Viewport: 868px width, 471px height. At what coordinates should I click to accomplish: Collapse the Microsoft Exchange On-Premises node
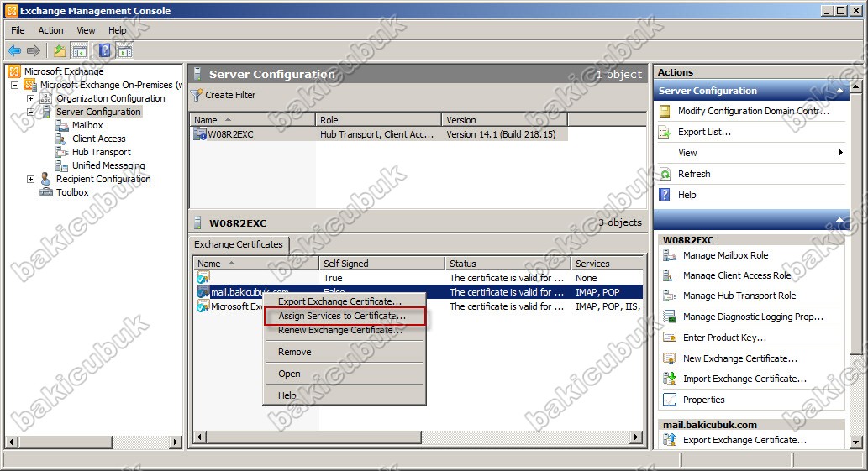[x=15, y=85]
